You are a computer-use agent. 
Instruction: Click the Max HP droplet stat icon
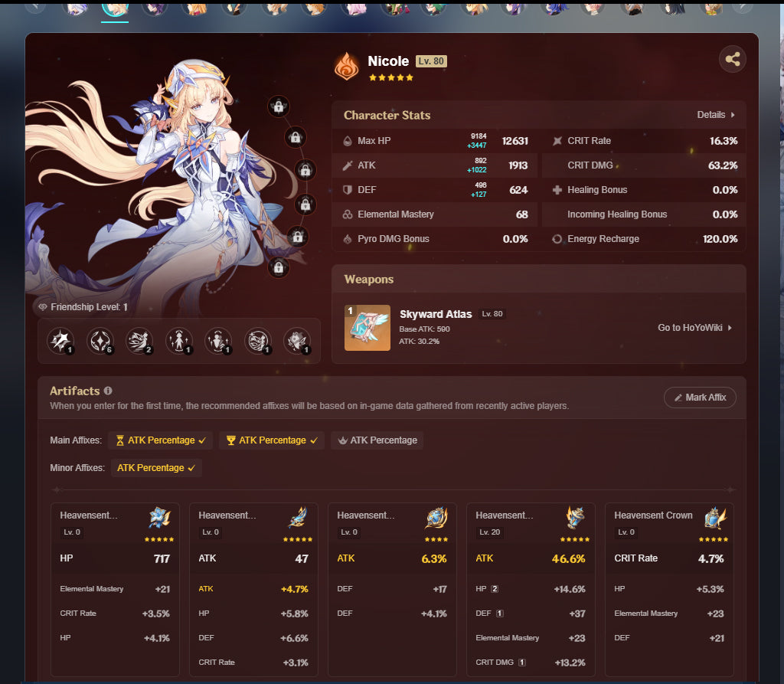pos(348,141)
